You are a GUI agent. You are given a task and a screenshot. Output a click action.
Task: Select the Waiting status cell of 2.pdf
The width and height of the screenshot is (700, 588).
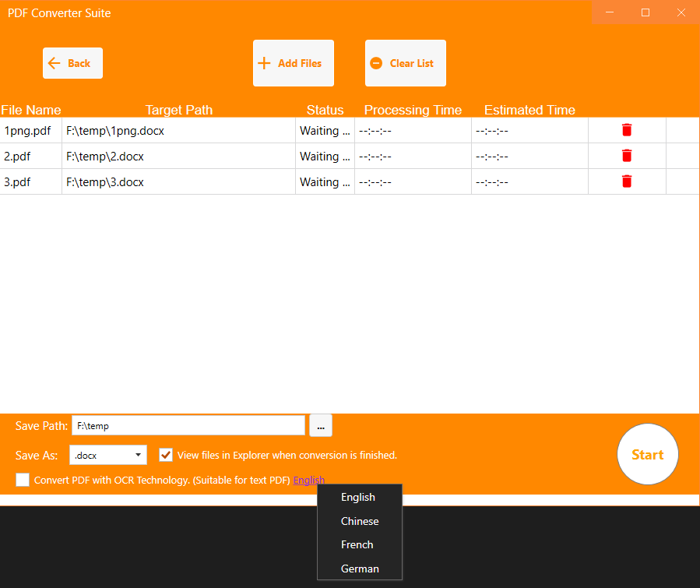tap(325, 155)
